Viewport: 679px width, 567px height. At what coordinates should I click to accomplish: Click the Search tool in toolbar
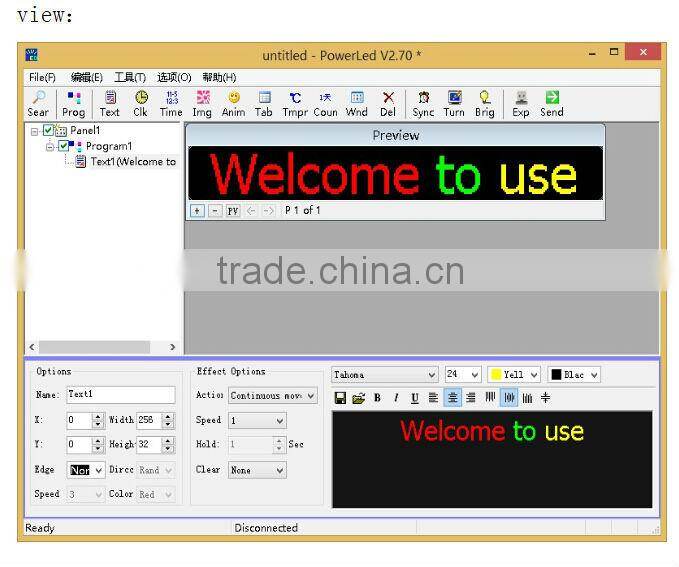(x=38, y=103)
